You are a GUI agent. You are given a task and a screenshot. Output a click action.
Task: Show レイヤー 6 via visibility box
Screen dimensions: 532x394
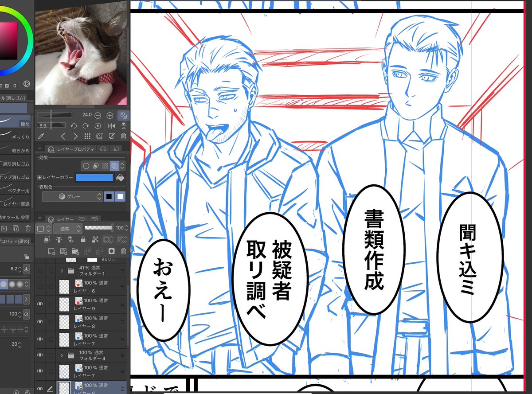click(x=40, y=287)
